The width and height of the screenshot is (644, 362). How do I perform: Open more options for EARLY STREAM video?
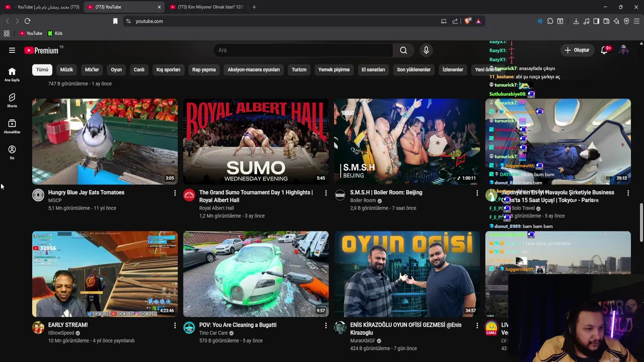click(175, 325)
